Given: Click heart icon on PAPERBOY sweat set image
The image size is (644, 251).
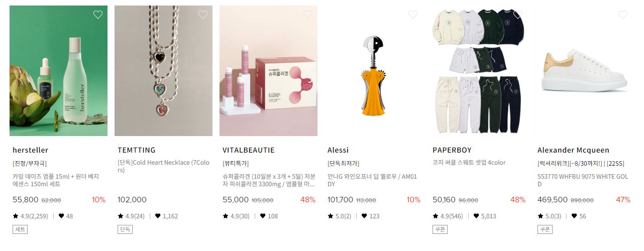Looking at the screenshot, I should tap(518, 15).
